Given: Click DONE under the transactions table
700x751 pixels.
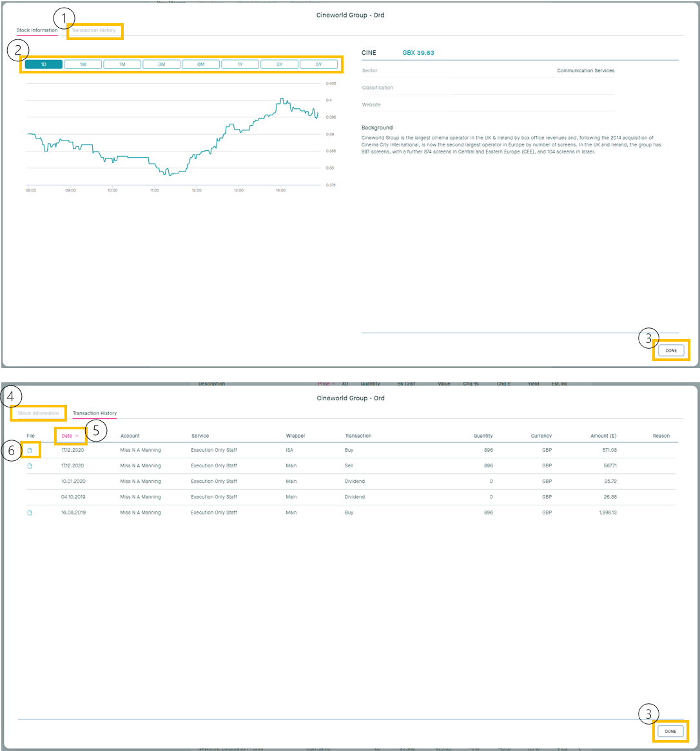Looking at the screenshot, I should coord(671,731).
